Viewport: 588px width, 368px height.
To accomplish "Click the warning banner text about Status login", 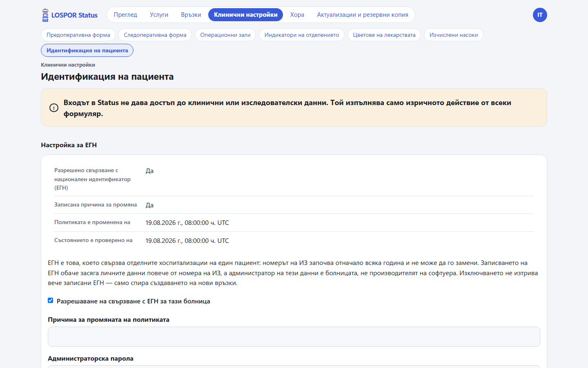I will coord(287,108).
